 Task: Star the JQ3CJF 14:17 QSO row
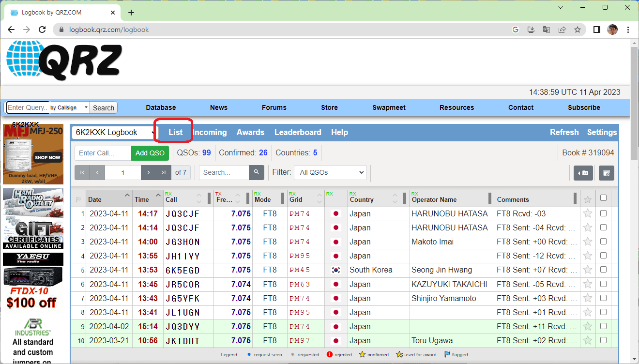[x=588, y=213]
